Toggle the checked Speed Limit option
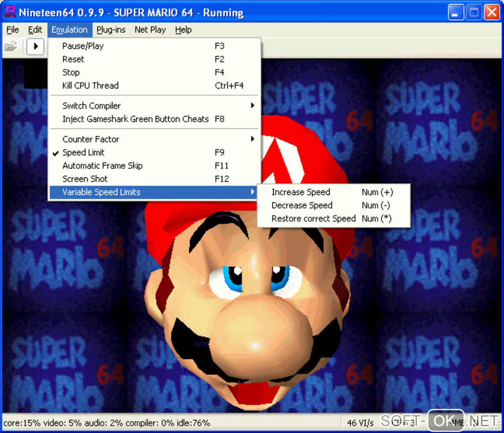Screen dimensions: 504x433 click(x=154, y=152)
